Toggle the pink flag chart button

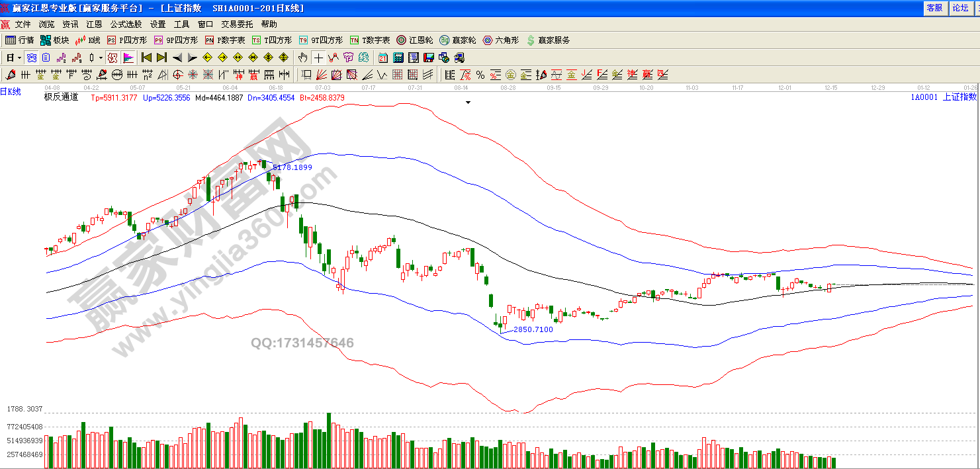tap(128, 58)
